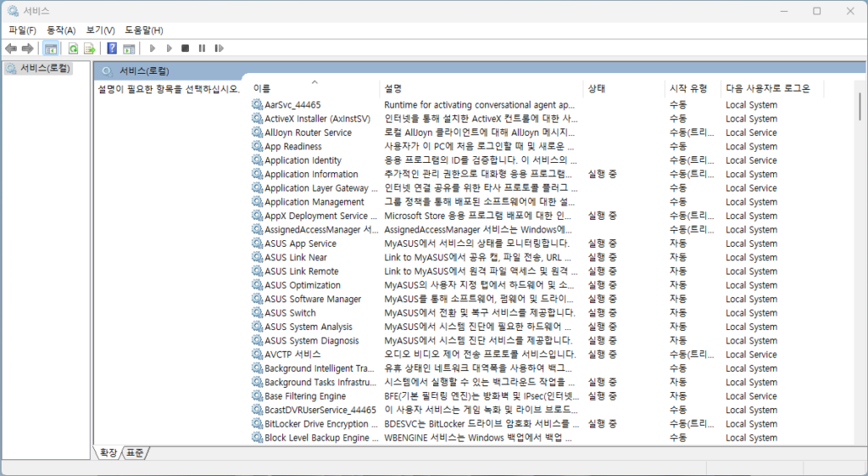The width and height of the screenshot is (868, 476).
Task: Select the Background Intelligent Transfer service name
Action: click(320, 368)
